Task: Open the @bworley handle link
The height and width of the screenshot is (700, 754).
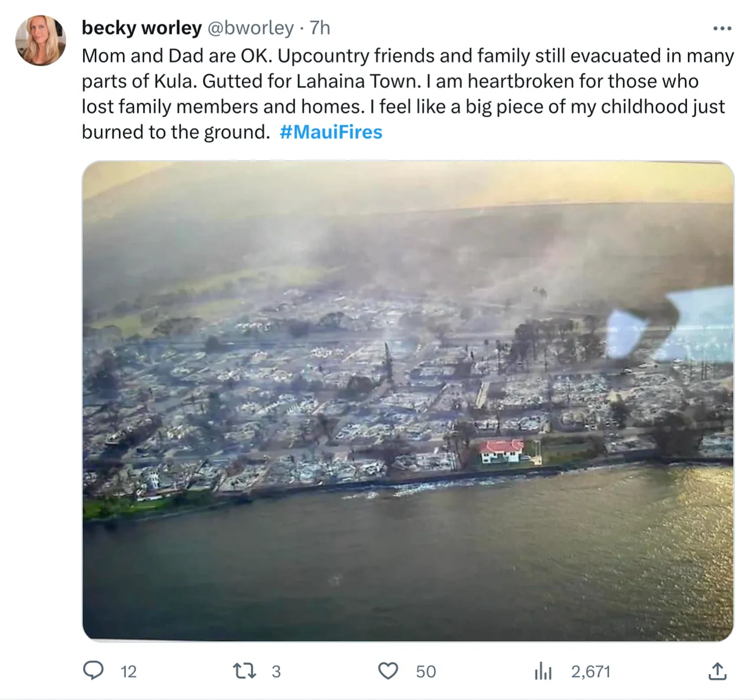Action: click(x=250, y=28)
